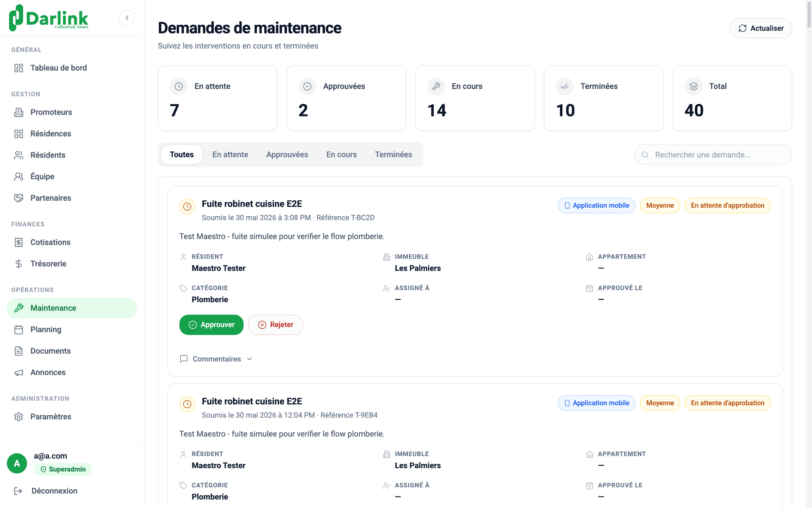812x508 pixels.
Task: Open Paramètres settings
Action: coord(72,417)
